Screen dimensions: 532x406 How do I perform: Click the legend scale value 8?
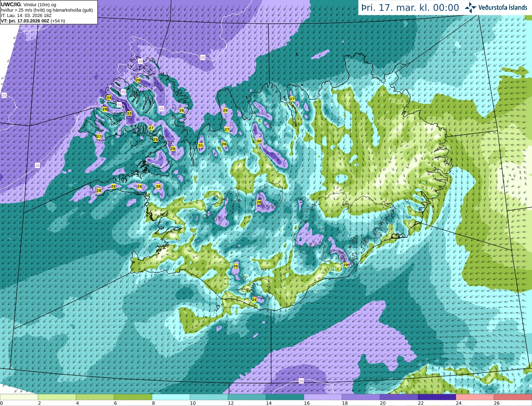(153, 403)
